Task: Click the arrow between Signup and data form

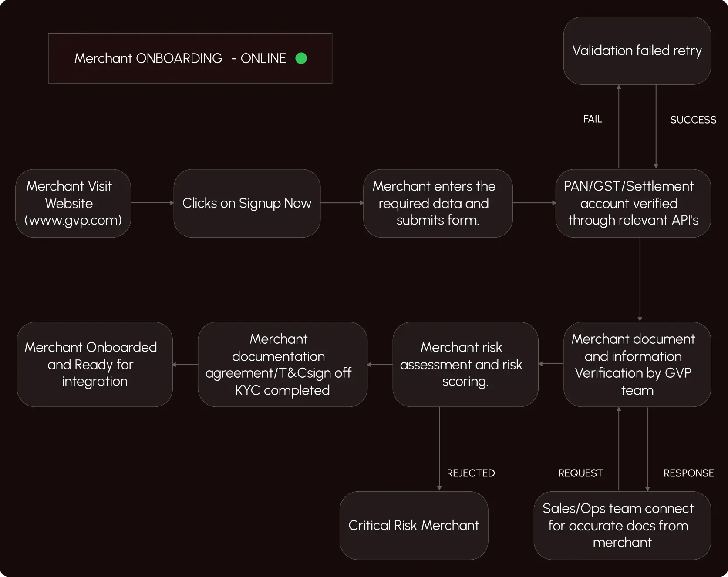Action: (x=342, y=203)
